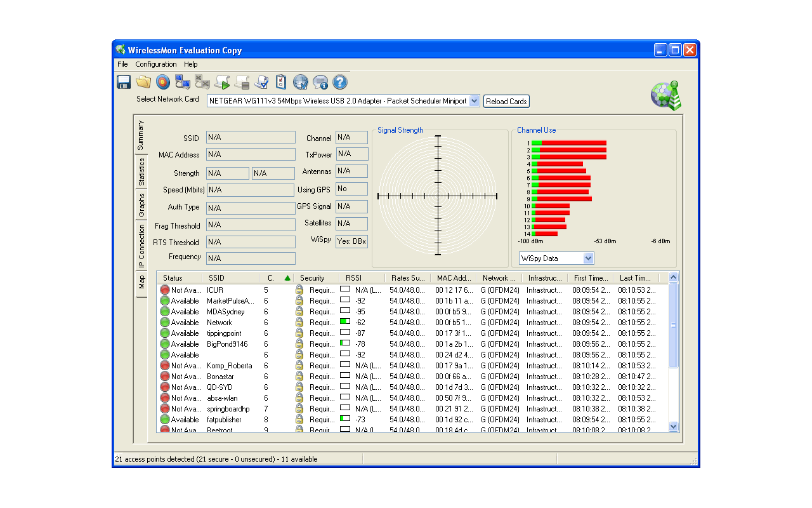Click the grayed disconnect computers toolbar icon

(x=202, y=82)
